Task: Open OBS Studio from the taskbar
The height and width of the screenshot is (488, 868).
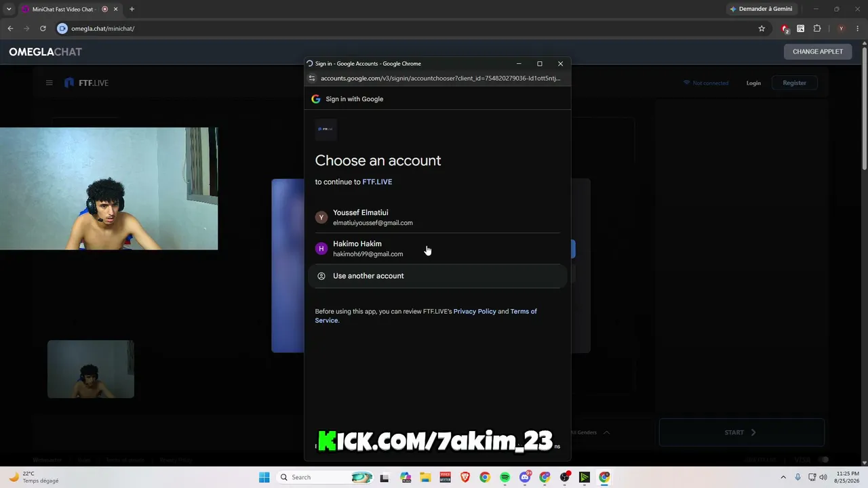Action: pyautogui.click(x=565, y=477)
